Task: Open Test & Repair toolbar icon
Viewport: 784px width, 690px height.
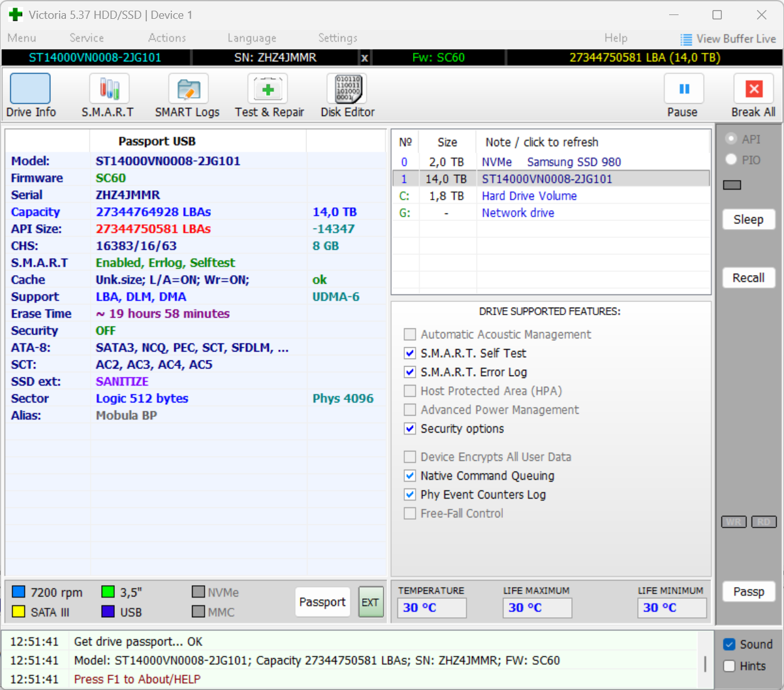Action: pos(268,89)
